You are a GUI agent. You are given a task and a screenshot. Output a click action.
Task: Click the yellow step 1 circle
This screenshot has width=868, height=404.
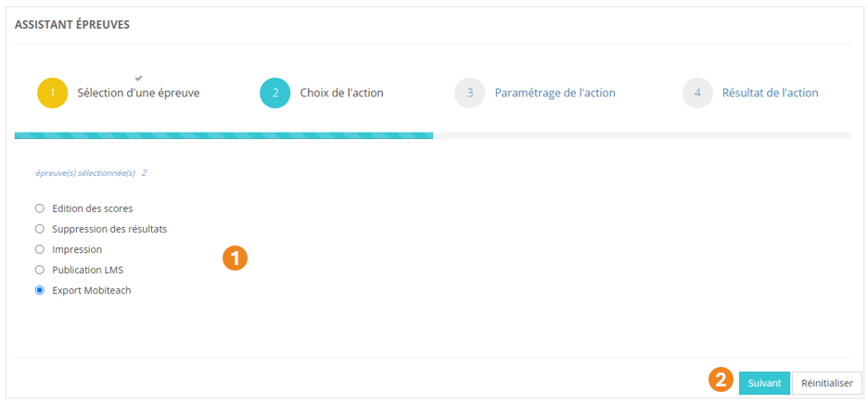[x=53, y=94]
